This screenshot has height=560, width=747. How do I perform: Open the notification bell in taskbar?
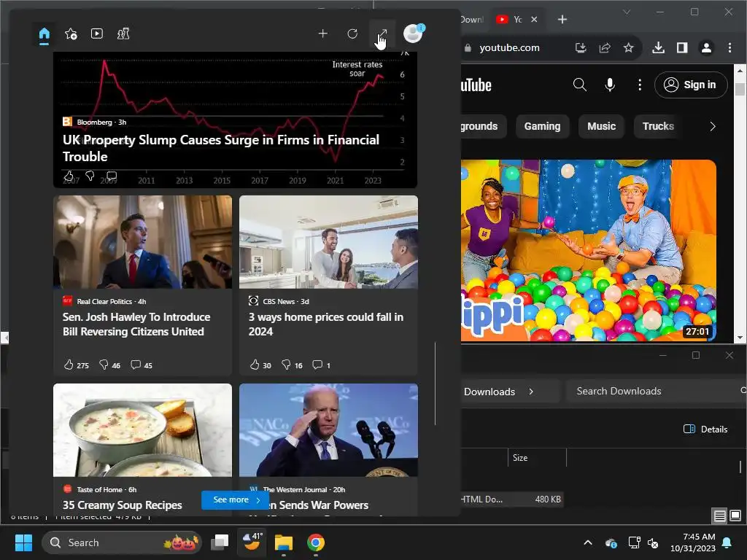pyautogui.click(x=727, y=542)
